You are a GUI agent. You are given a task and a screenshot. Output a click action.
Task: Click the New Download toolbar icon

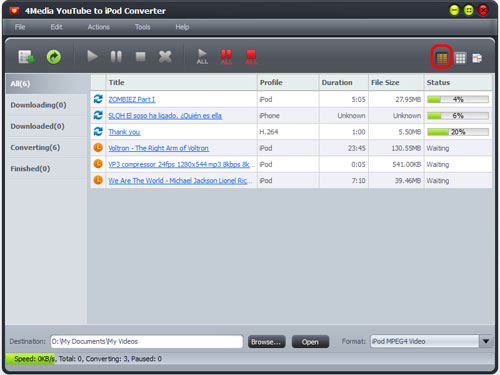(x=26, y=57)
